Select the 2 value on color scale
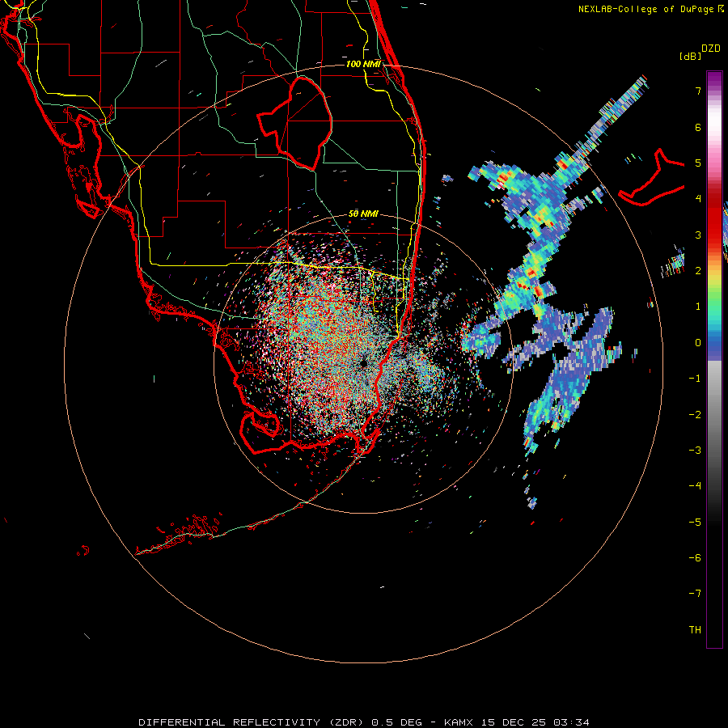 tap(698, 271)
